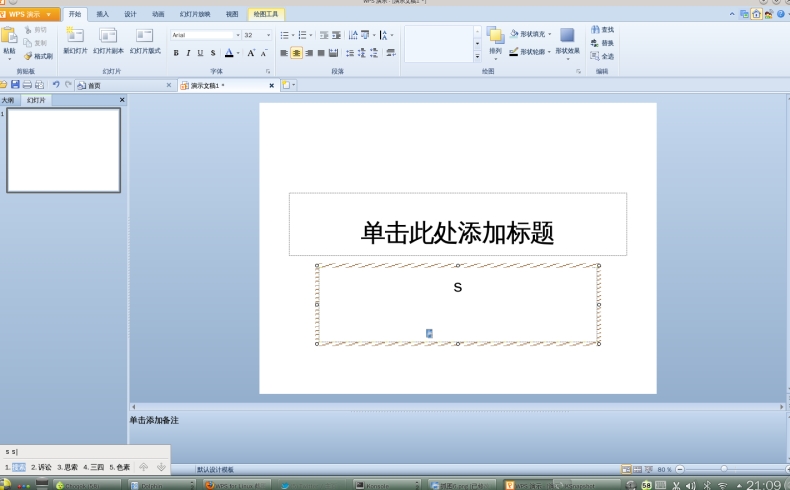Viewport: 790px width, 490px height.
Task: Click the Paste (粘贴) clipboard icon
Action: pyautogui.click(x=9, y=36)
